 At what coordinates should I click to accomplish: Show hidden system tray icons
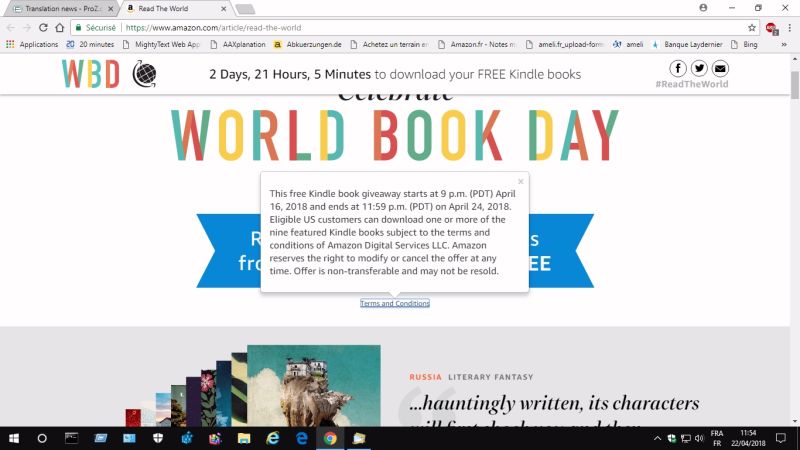[657, 438]
